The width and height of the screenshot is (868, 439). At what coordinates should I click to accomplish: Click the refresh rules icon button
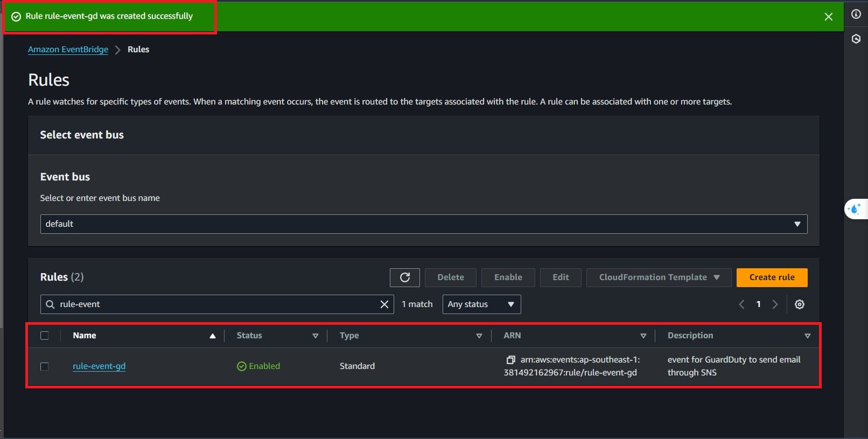405,277
